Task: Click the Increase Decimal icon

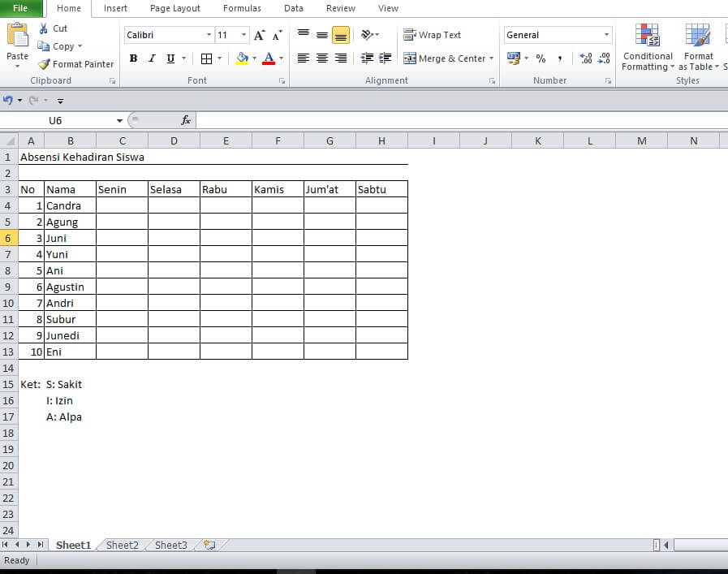Action: point(585,58)
